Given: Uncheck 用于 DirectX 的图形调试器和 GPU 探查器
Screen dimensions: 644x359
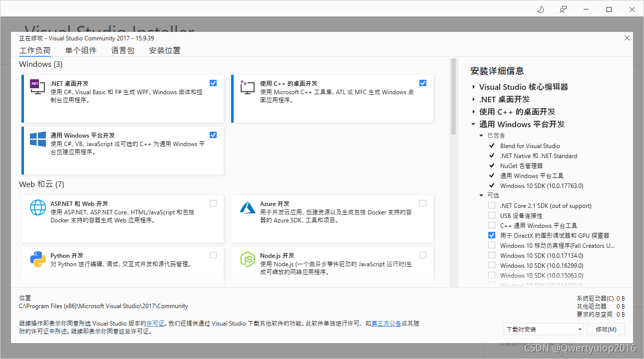Looking at the screenshot, I should (x=492, y=235).
